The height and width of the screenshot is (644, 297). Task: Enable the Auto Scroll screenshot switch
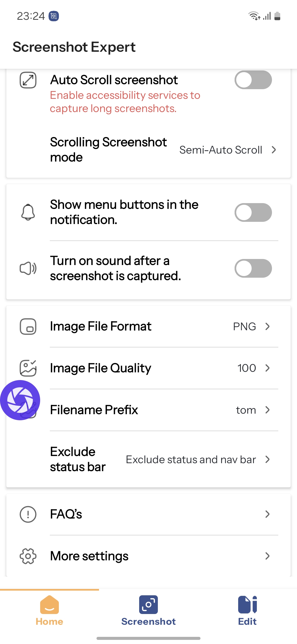click(253, 80)
